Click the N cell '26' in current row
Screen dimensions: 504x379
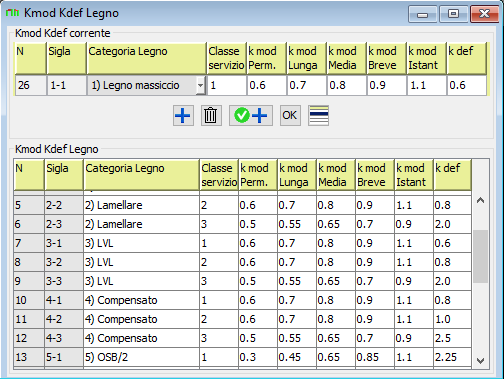click(31, 85)
